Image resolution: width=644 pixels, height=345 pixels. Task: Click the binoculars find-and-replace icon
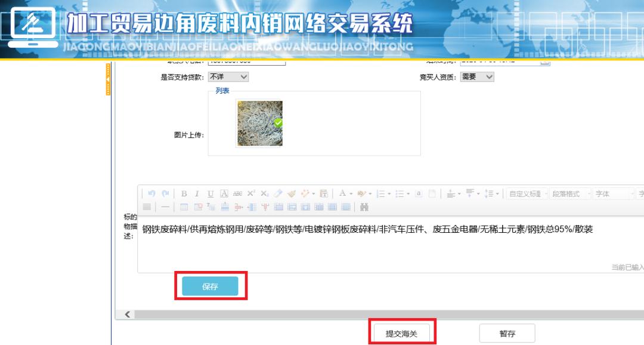[x=364, y=207]
